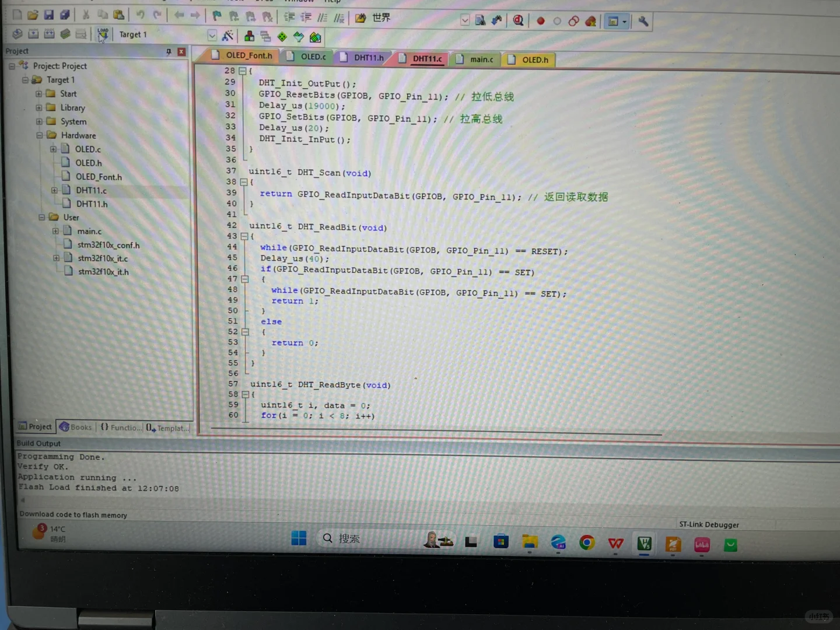Switch to the OLED.c editor tab
840x630 pixels.
pos(307,57)
